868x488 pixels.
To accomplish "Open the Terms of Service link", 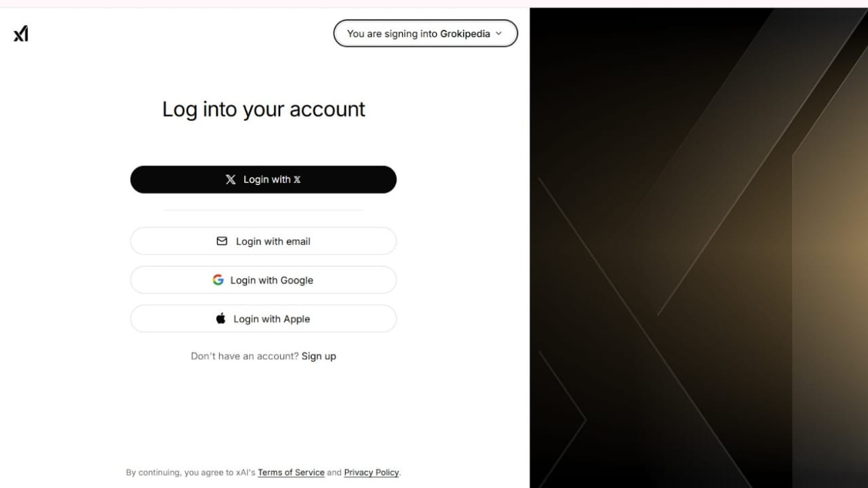I will [291, 472].
